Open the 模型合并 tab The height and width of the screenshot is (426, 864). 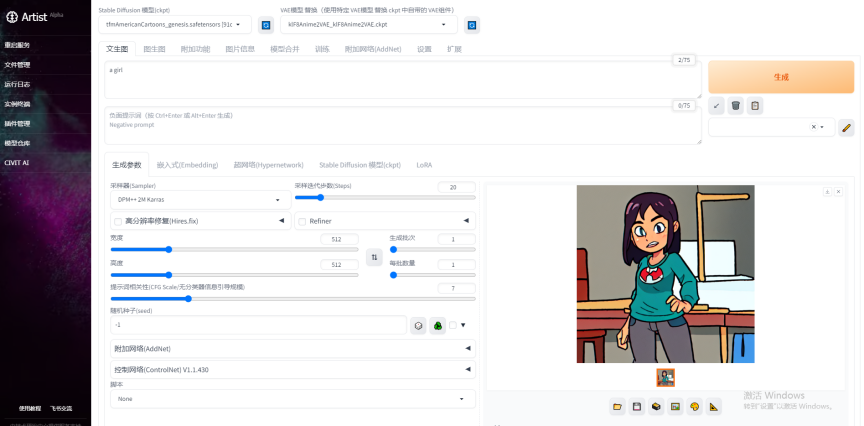284,49
